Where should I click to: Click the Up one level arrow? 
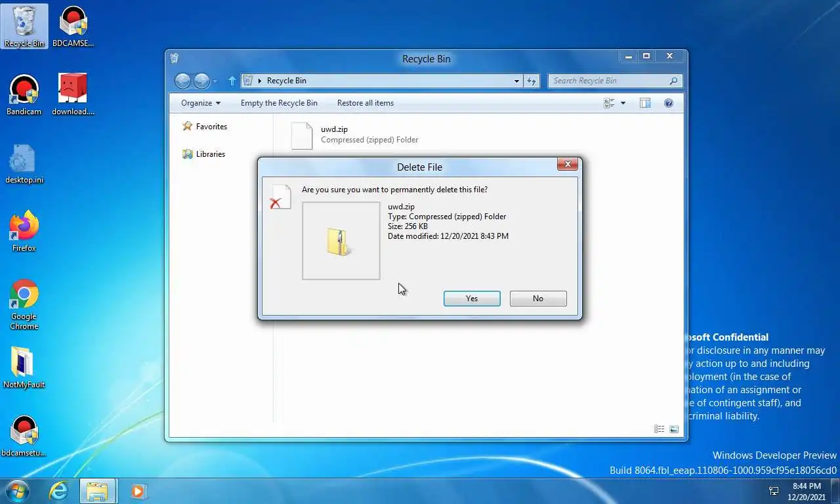click(232, 81)
